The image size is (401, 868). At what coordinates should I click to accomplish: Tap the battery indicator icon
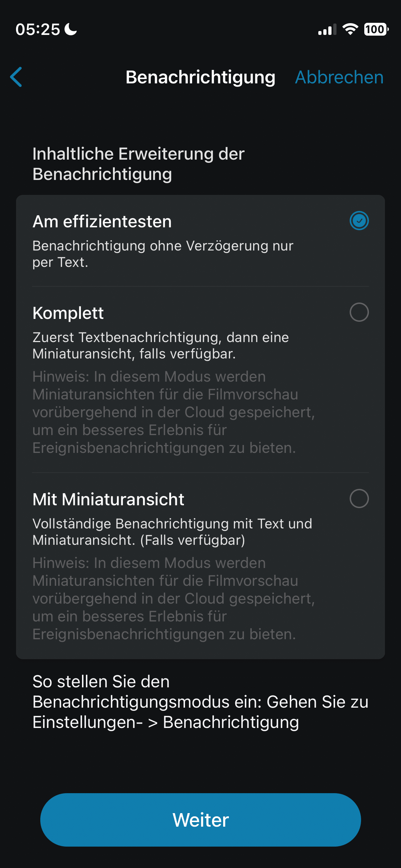376,29
